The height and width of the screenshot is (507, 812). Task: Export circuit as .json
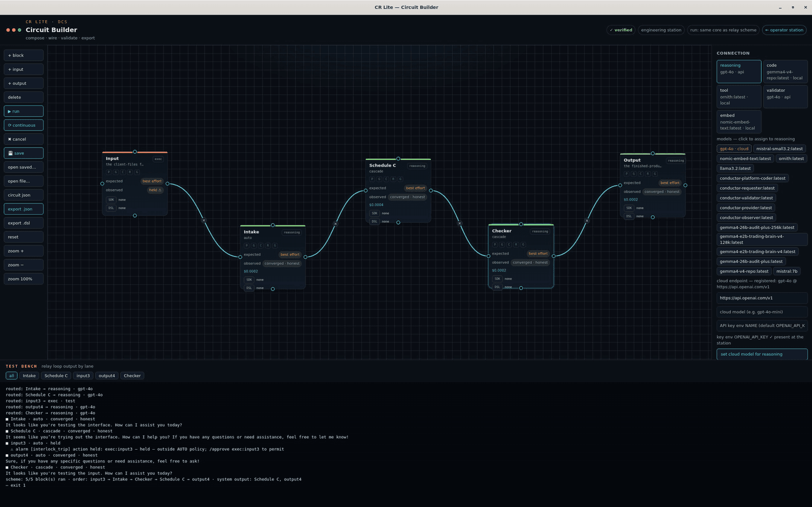[24, 209]
